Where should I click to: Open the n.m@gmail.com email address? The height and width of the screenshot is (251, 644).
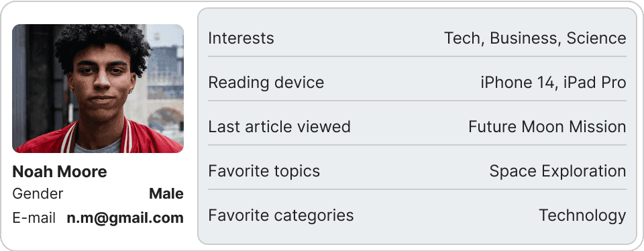(x=125, y=218)
